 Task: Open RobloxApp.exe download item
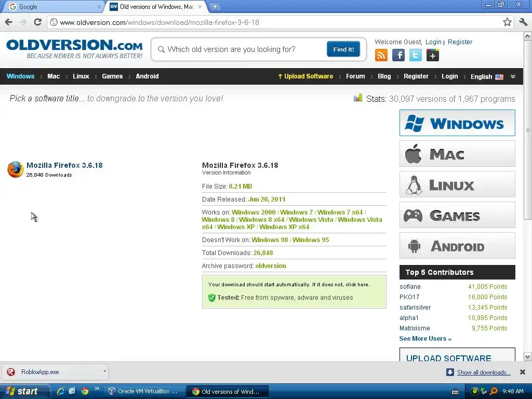tap(51, 372)
